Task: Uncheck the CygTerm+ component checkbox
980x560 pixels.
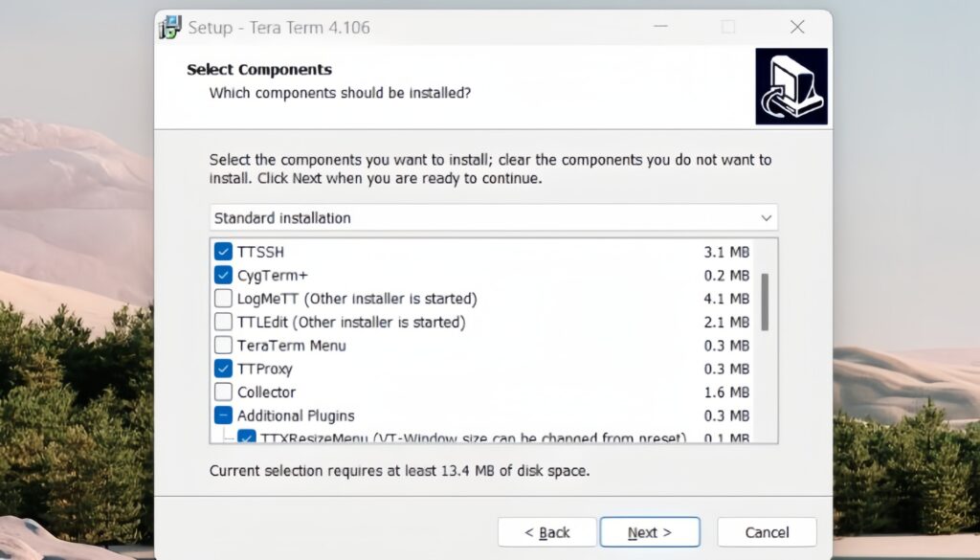Action: [223, 275]
